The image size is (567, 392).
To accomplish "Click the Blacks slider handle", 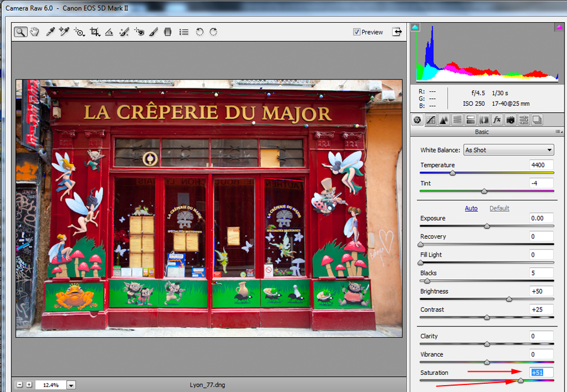I will (x=427, y=281).
